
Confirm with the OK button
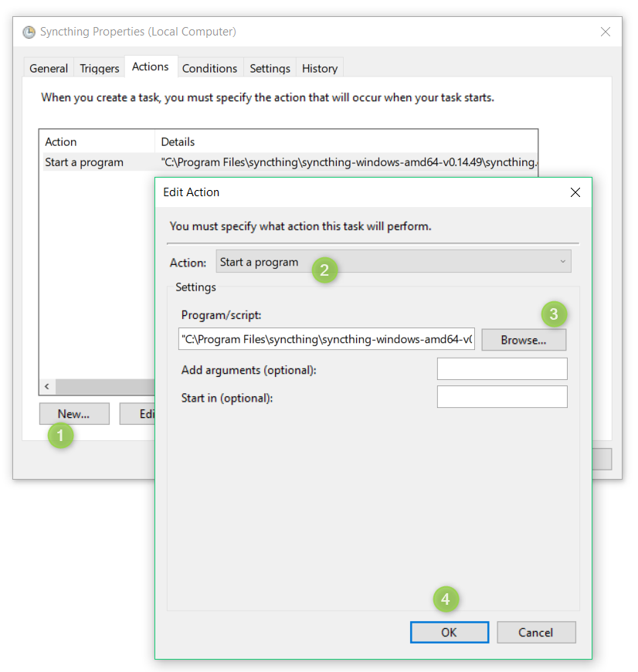449,632
